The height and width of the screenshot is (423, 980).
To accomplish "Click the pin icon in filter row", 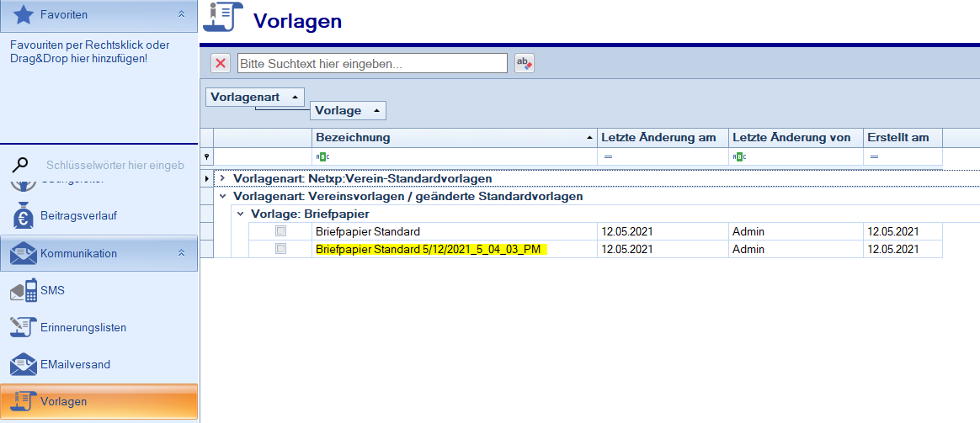I will 207,157.
